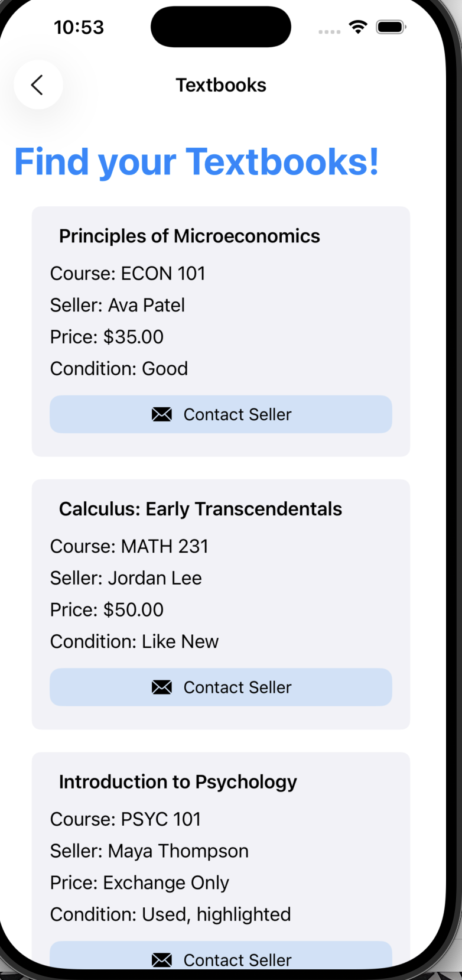The image size is (462, 980).
Task: Tap the Wi-Fi status icon
Action: pyautogui.click(x=358, y=27)
